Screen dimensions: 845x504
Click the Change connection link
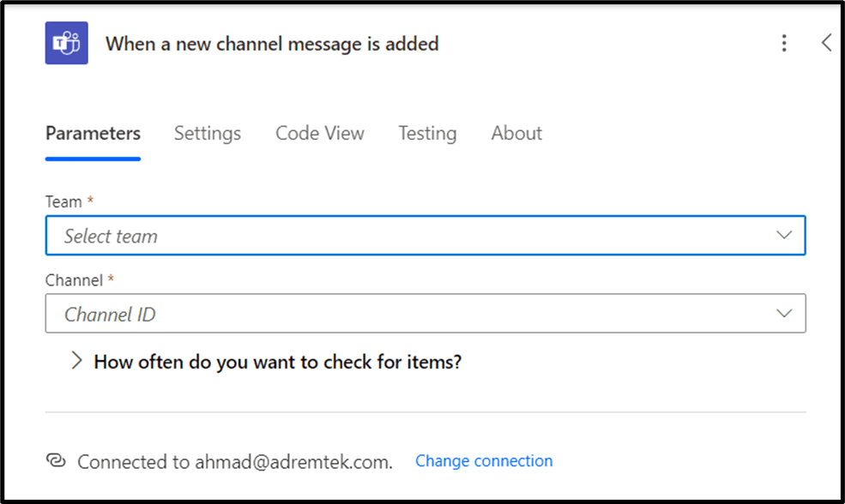[x=484, y=461]
